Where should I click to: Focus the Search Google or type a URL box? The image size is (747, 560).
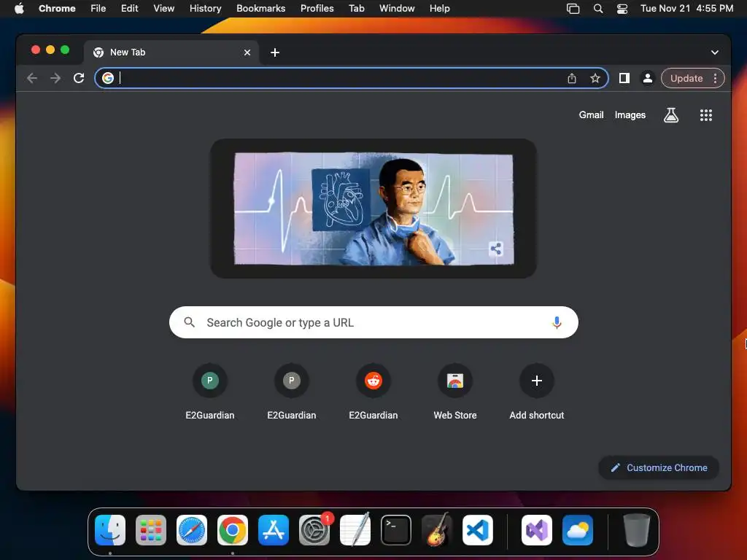click(x=373, y=322)
